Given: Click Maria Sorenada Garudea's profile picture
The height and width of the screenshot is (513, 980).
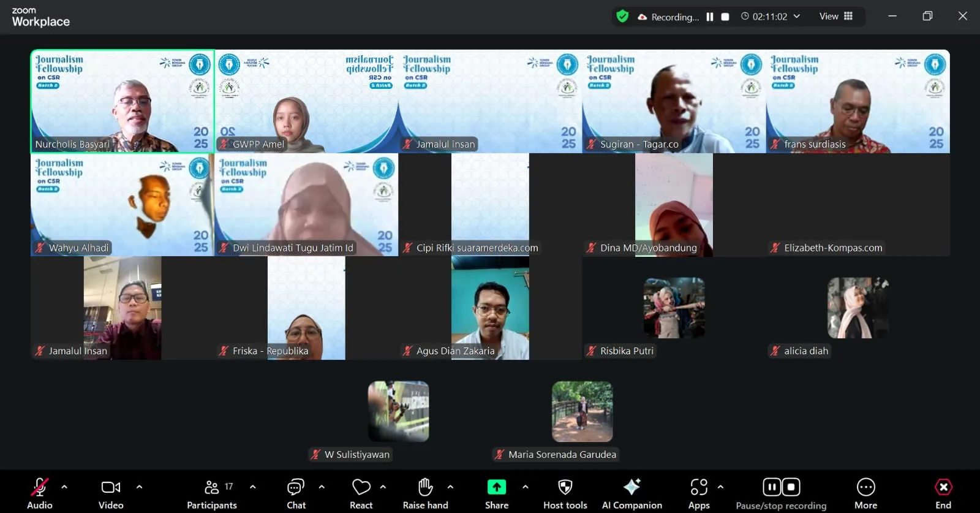Looking at the screenshot, I should click(582, 411).
